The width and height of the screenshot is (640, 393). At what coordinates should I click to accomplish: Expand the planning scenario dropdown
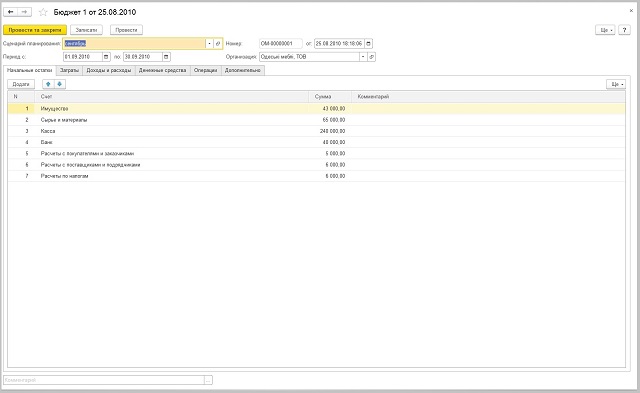click(x=209, y=43)
